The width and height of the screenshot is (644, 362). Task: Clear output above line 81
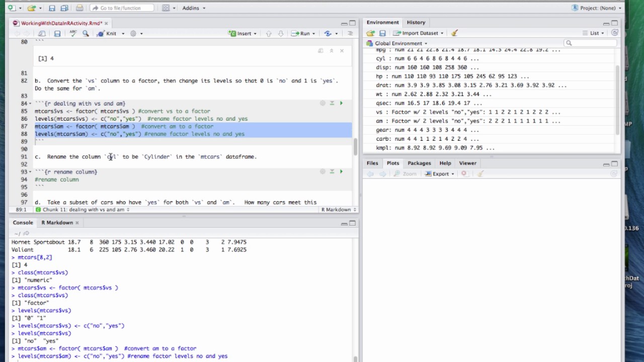point(342,51)
